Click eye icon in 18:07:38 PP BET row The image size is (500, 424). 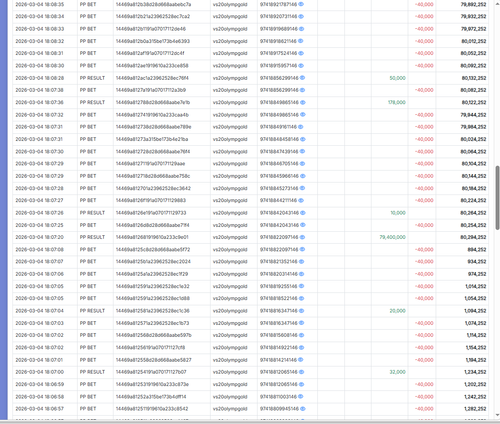303,90
